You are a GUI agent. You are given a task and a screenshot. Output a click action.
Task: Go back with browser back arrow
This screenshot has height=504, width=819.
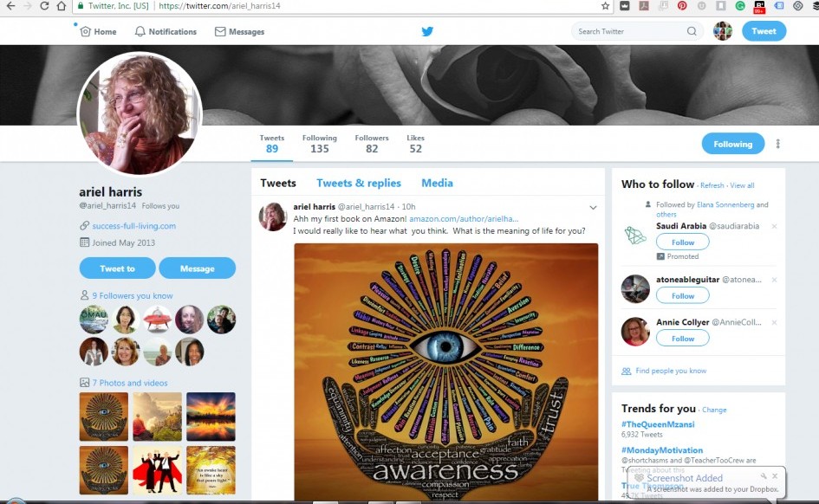(10, 6)
